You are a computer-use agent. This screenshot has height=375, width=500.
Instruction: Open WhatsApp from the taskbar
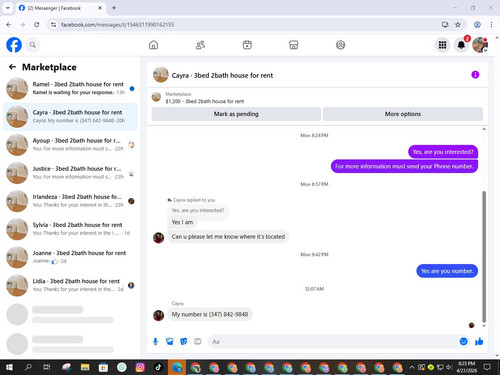(122, 367)
